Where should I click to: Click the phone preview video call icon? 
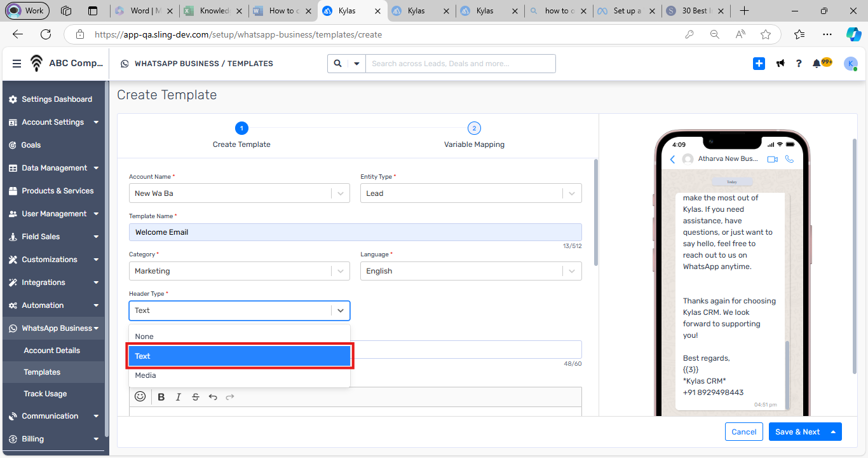(x=773, y=159)
